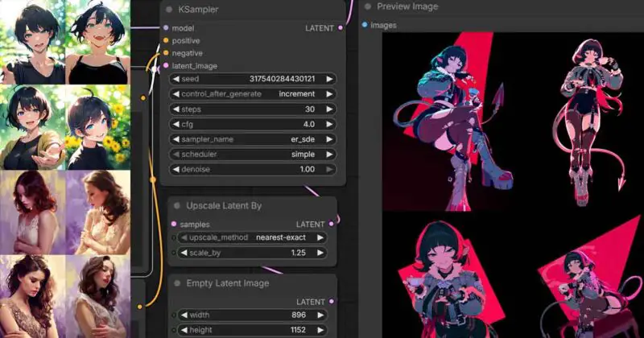Decrease steps with the left arrow
This screenshot has height=338, width=644.
pyautogui.click(x=176, y=109)
